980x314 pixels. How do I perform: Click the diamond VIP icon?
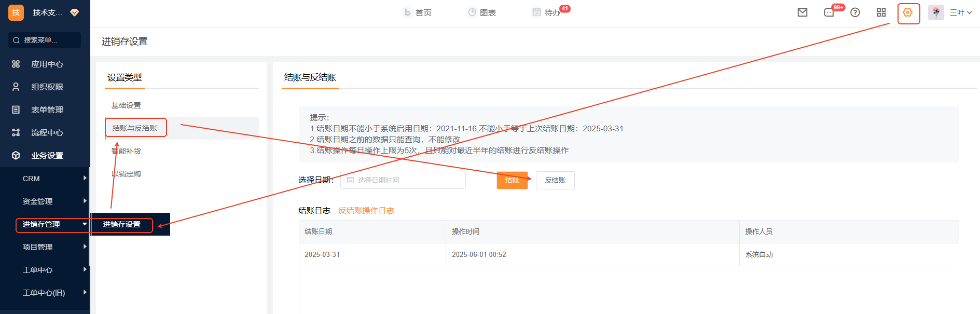click(x=75, y=12)
